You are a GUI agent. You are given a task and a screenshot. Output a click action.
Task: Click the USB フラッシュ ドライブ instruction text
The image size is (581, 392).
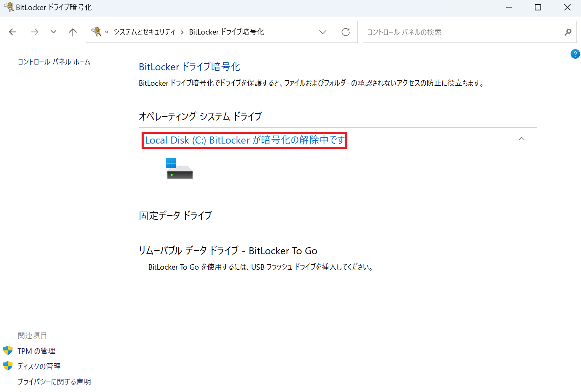point(261,267)
